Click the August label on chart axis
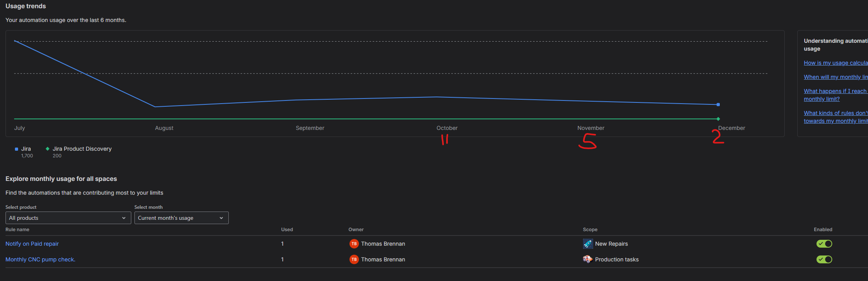Viewport: 868px width, 281px height. point(164,128)
